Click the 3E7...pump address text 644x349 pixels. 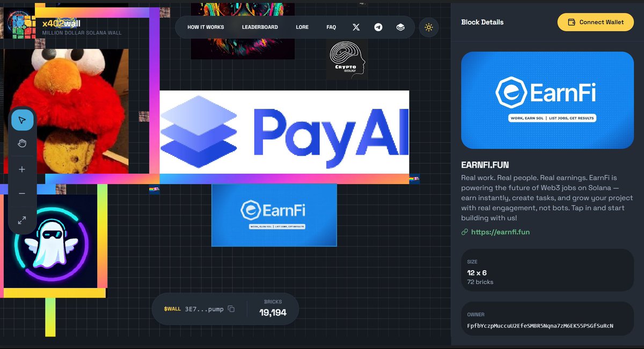pos(204,309)
